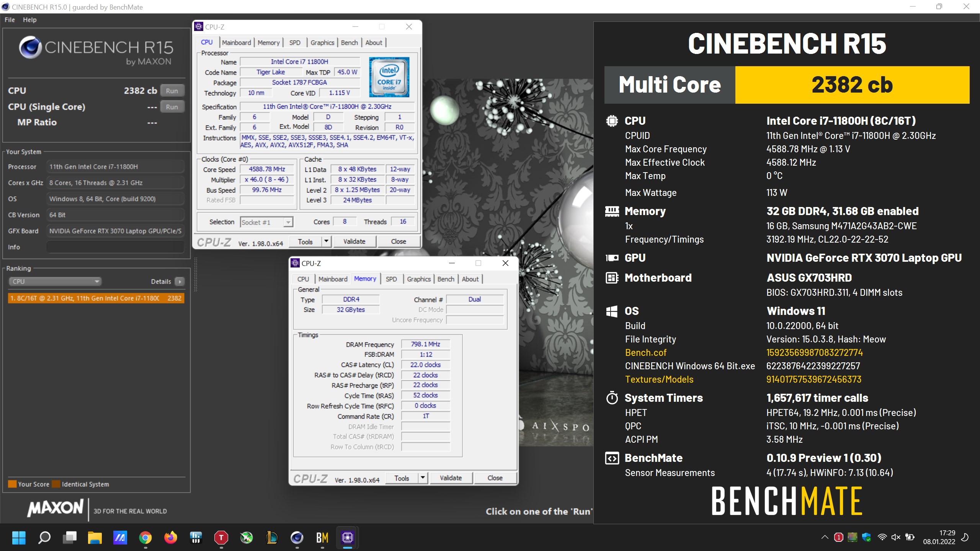Open Bench tab in lower CPU-Z window

coord(446,279)
